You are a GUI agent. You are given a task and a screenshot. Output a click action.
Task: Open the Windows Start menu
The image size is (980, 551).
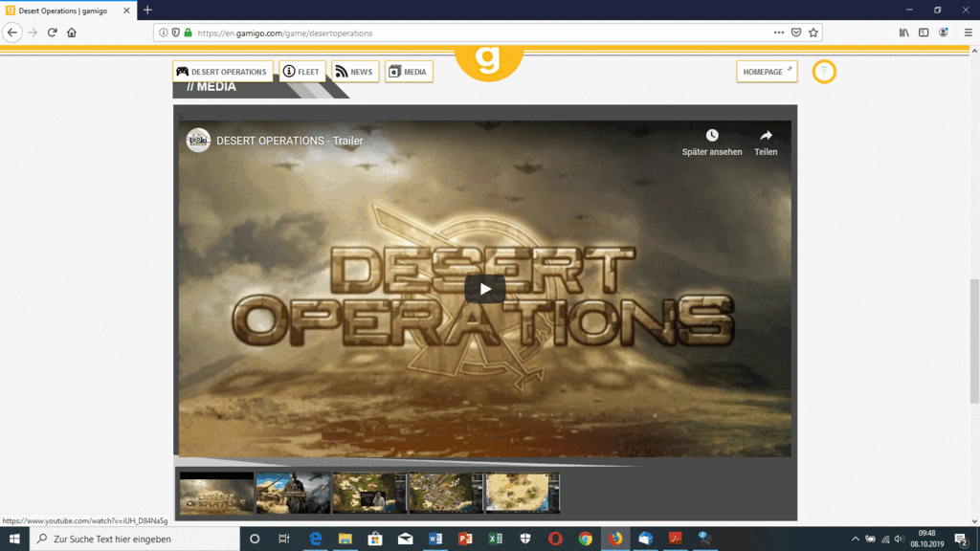point(14,539)
